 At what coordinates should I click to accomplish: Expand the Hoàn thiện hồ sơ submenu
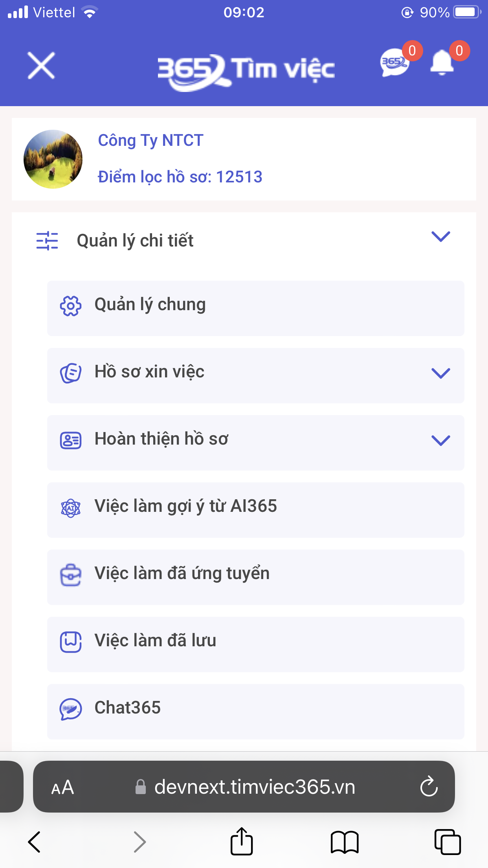(441, 440)
